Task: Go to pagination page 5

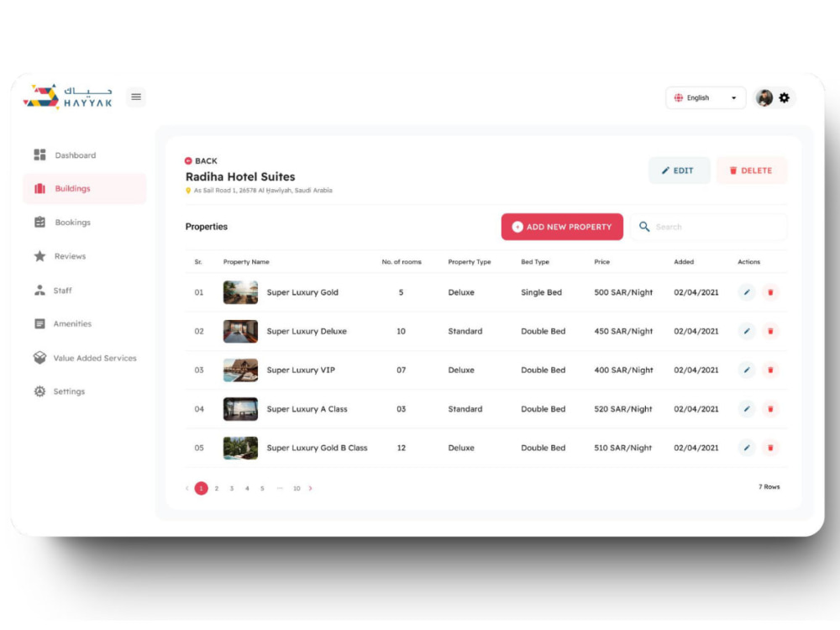Action: 262,488
